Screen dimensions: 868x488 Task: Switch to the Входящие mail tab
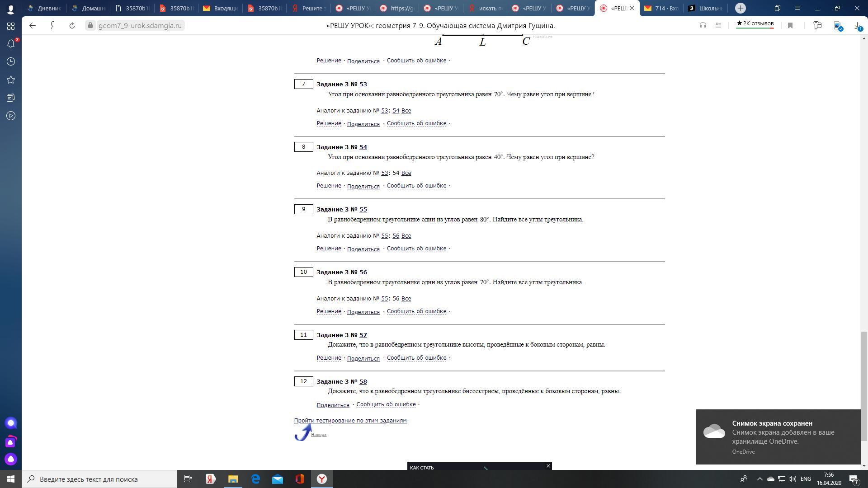[x=221, y=8]
